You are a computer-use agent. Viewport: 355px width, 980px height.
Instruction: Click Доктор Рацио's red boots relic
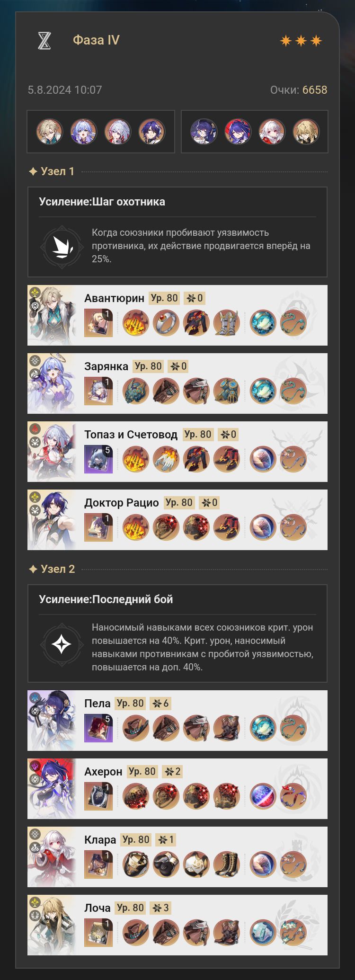click(x=227, y=527)
